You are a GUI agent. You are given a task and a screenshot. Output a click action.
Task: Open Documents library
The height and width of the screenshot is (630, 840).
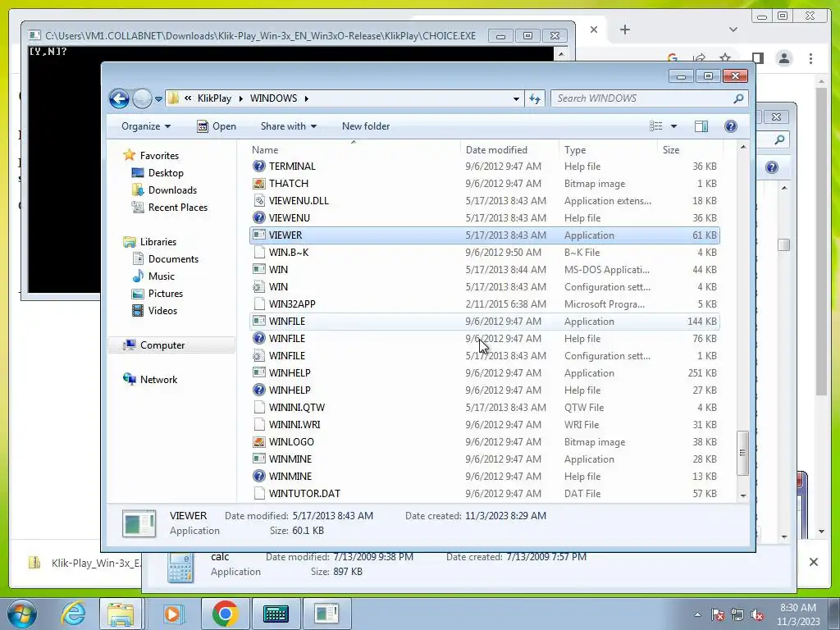click(173, 259)
